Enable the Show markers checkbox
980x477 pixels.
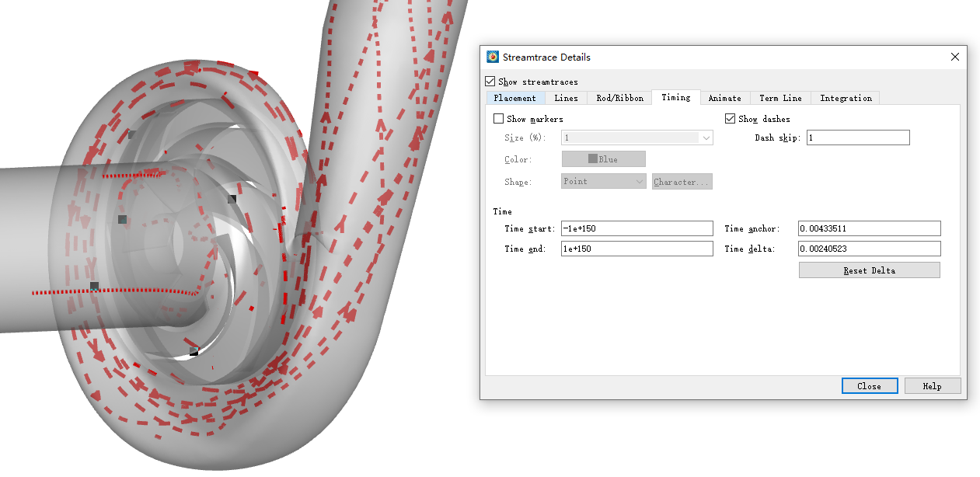pyautogui.click(x=499, y=119)
